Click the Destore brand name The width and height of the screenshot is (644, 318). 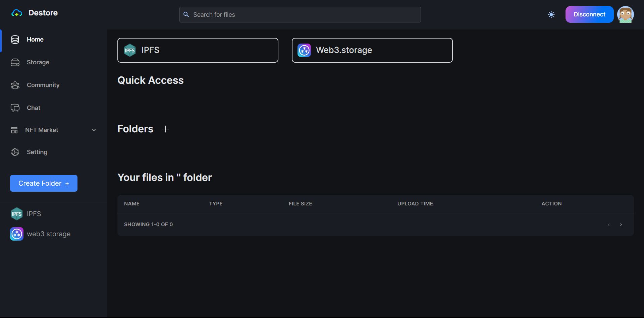point(43,13)
